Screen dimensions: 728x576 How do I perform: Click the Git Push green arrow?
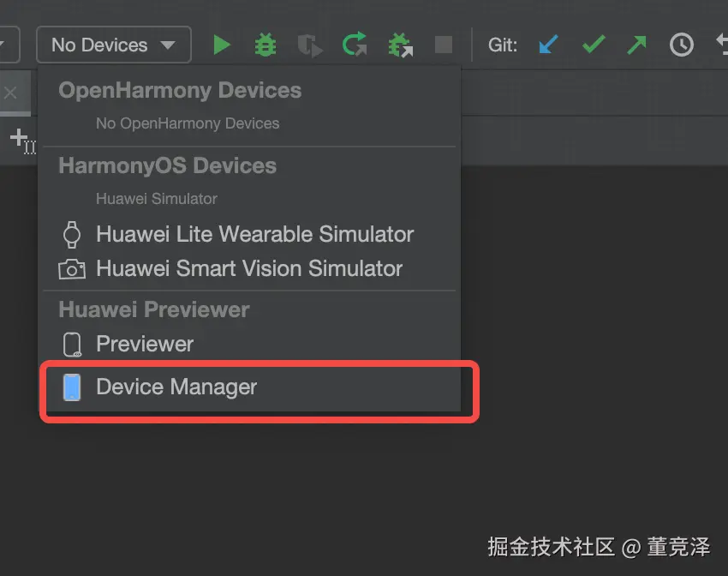pyautogui.click(x=636, y=45)
